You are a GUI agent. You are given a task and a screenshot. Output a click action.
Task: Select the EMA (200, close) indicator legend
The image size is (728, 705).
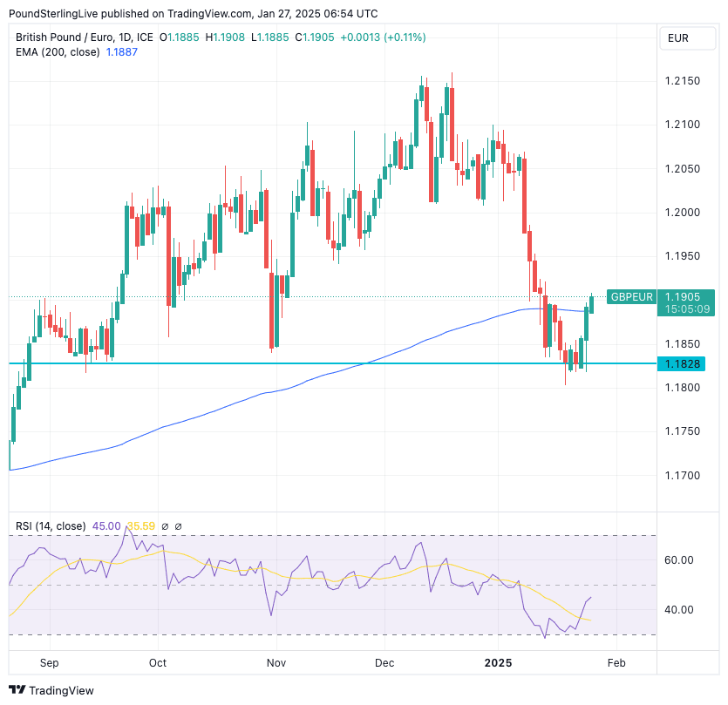click(58, 52)
